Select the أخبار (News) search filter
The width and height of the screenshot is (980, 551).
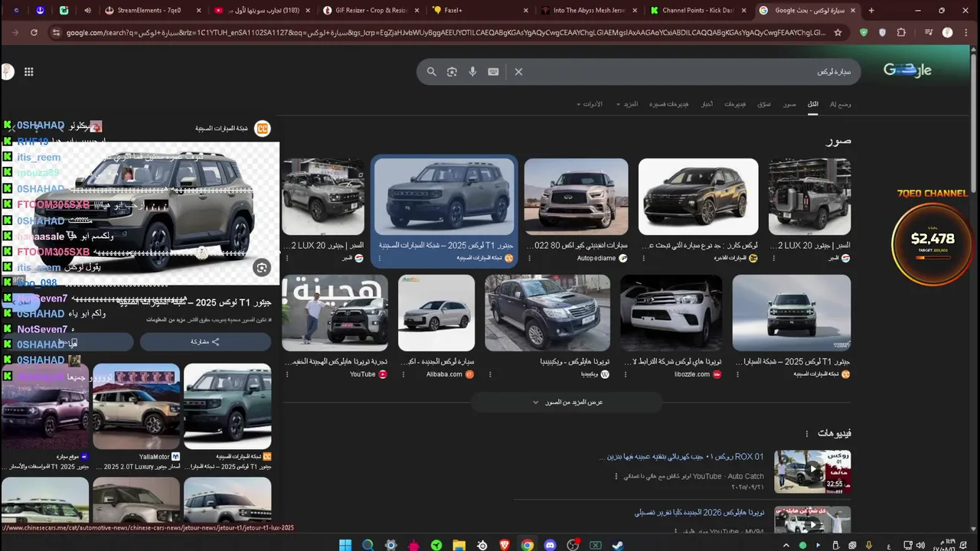[707, 104]
